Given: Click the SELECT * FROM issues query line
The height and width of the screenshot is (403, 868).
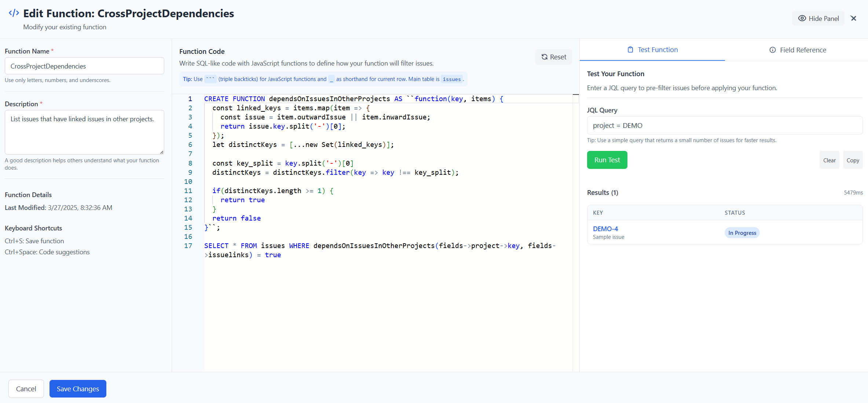Looking at the screenshot, I should coord(380,250).
